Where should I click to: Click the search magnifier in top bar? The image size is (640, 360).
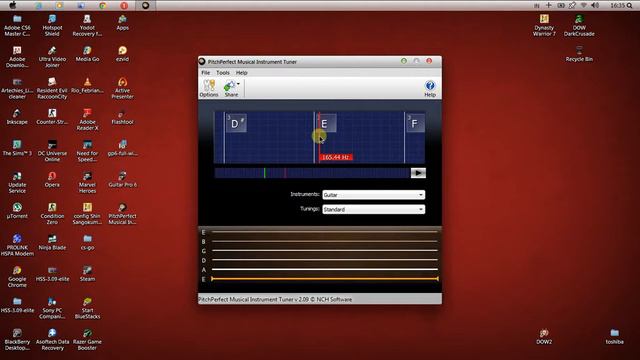(x=630, y=5)
